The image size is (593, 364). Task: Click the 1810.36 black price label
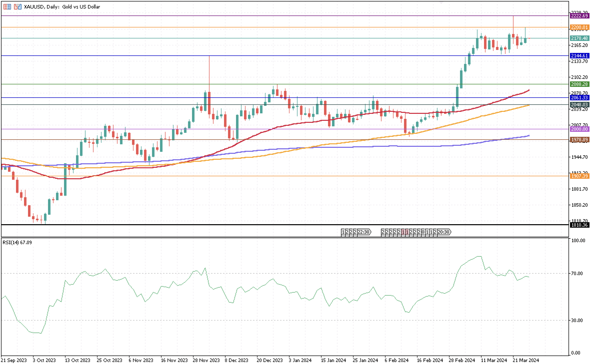tap(579, 225)
